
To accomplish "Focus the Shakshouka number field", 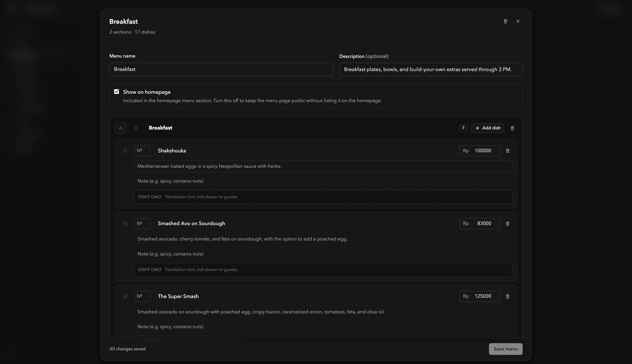I will 142,151.
